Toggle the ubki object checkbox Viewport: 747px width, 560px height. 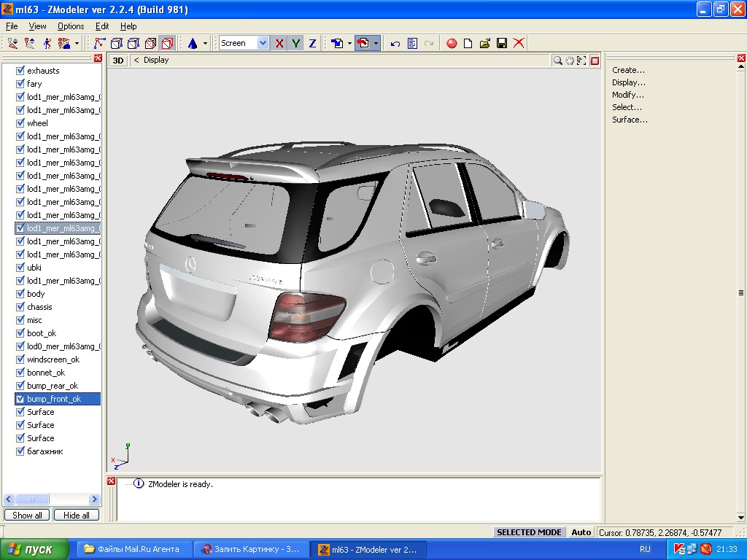tap(20, 268)
